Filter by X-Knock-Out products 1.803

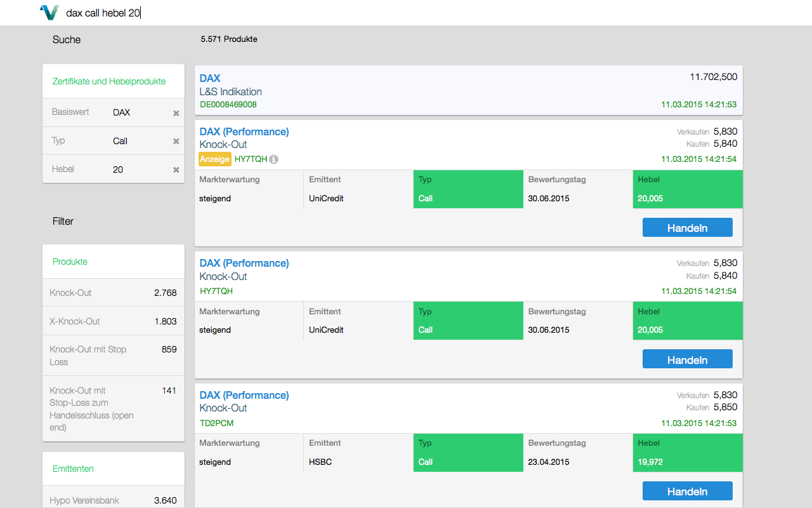pos(114,321)
